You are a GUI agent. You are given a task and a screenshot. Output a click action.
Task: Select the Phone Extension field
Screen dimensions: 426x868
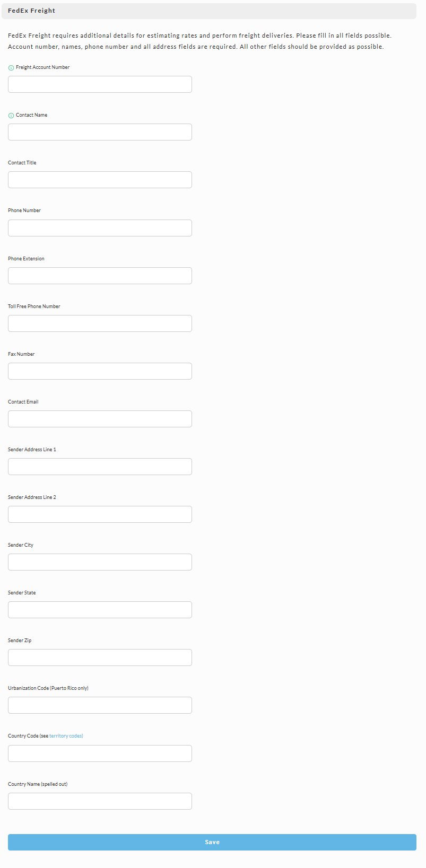(100, 276)
